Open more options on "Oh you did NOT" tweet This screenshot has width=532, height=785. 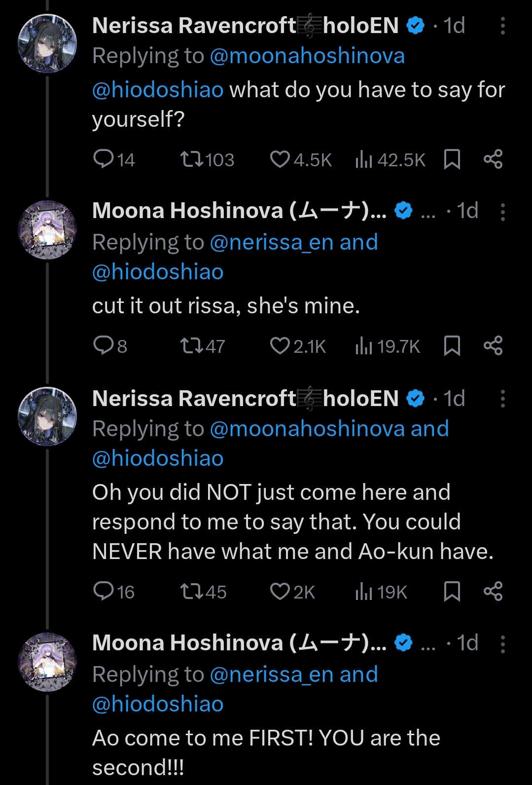point(502,399)
